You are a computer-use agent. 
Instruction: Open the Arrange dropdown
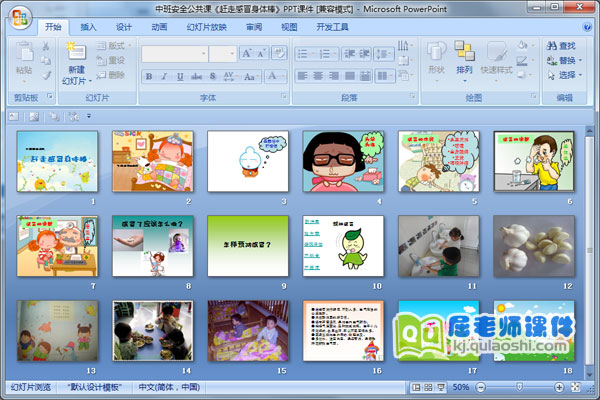464,61
